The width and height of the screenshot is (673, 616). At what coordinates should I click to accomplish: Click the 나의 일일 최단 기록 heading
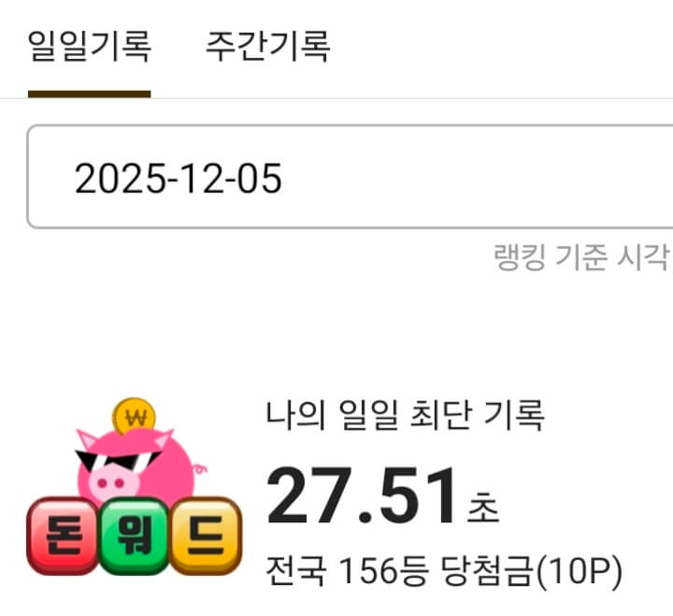point(405,415)
